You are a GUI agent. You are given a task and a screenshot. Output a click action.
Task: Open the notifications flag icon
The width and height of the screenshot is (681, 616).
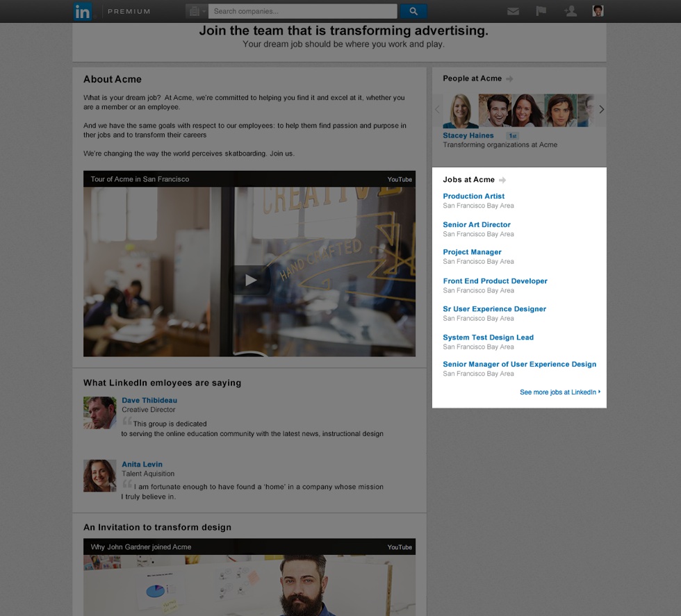pos(541,11)
